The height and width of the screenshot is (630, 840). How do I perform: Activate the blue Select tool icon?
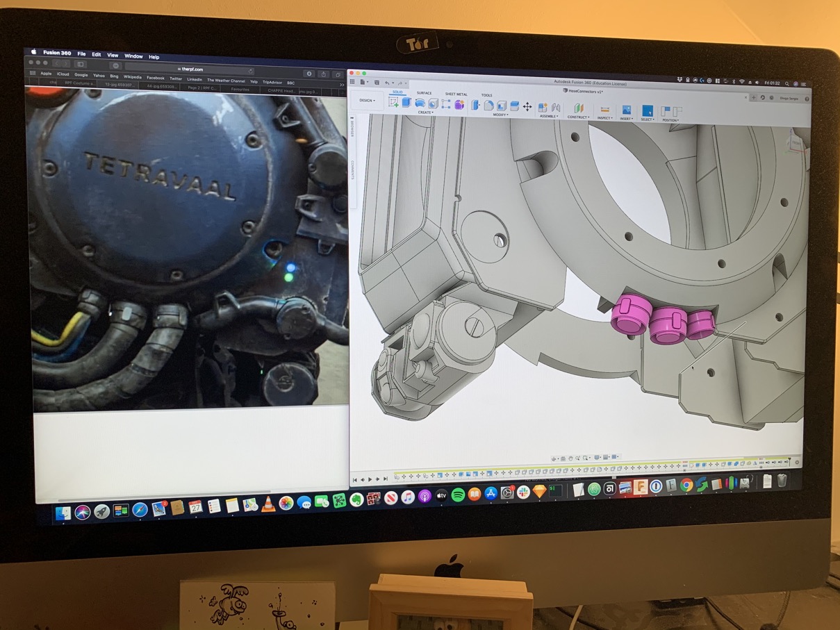click(x=648, y=110)
